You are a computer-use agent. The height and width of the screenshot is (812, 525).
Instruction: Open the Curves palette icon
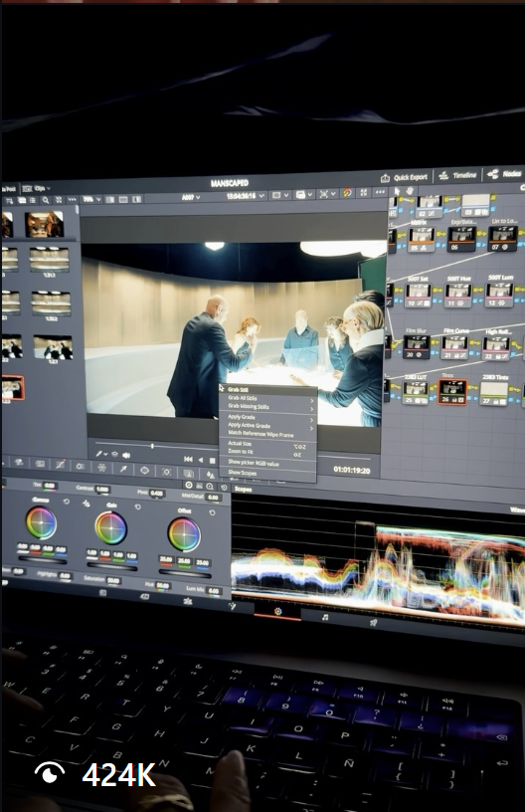point(60,465)
